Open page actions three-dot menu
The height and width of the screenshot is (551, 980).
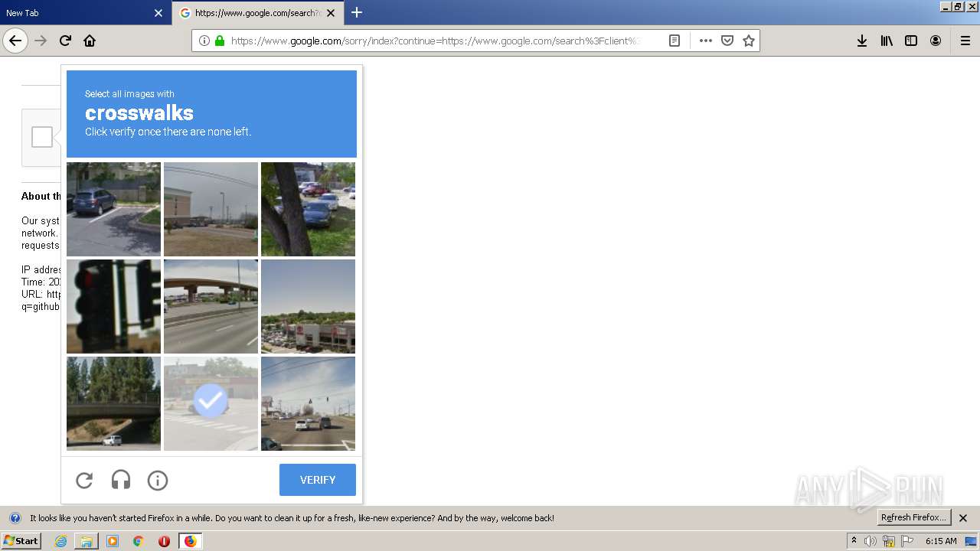coord(706,41)
